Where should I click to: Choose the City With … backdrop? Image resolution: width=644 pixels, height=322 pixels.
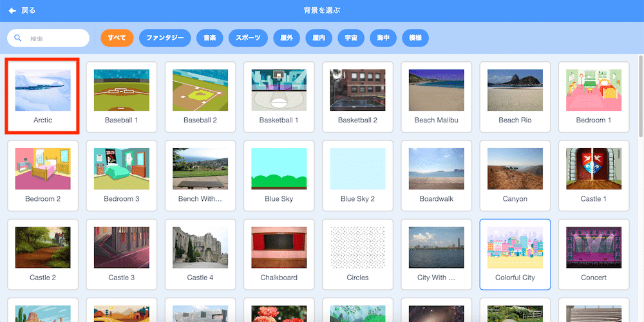pos(437,254)
